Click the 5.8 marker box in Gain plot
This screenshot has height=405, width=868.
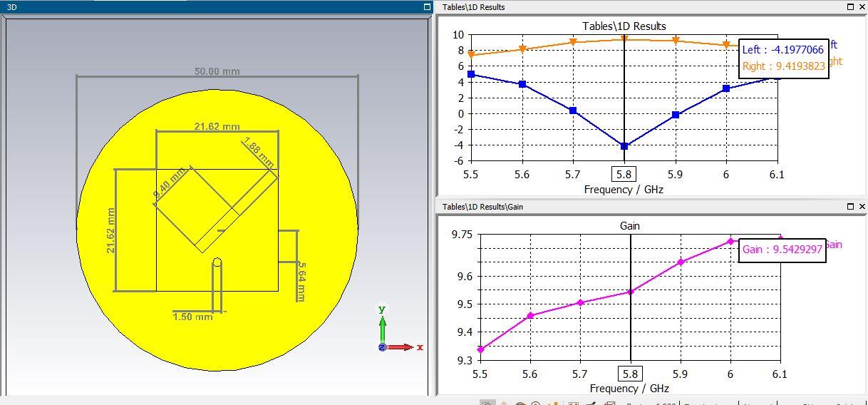coord(630,374)
